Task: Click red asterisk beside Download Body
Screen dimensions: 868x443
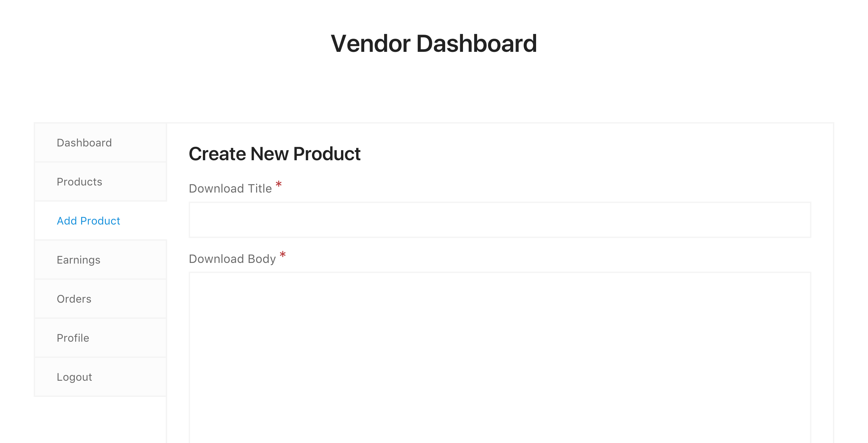Action: pos(283,255)
